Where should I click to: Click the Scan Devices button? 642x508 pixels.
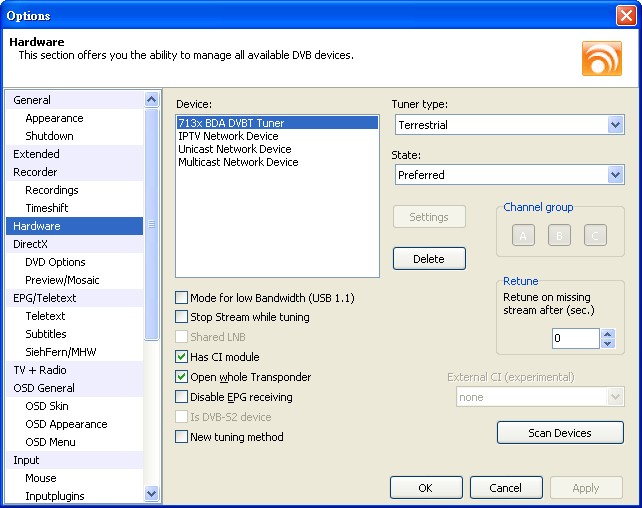[x=560, y=433]
